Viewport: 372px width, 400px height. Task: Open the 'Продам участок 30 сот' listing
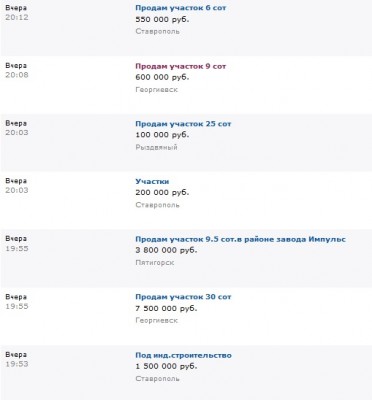pyautogui.click(x=183, y=297)
